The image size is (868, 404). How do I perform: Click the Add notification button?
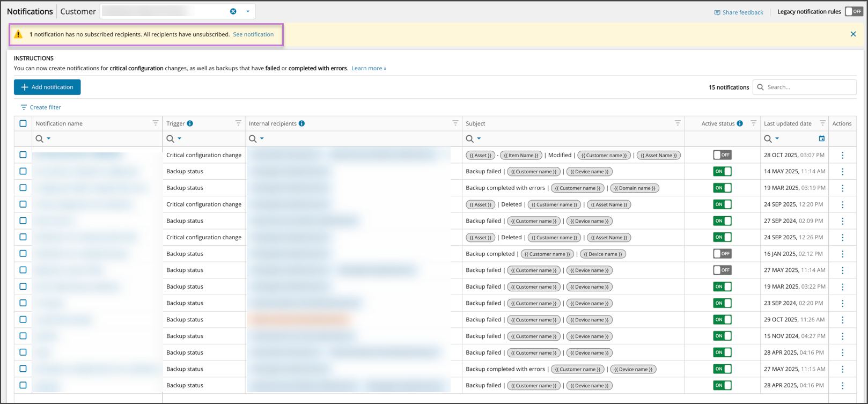[47, 87]
